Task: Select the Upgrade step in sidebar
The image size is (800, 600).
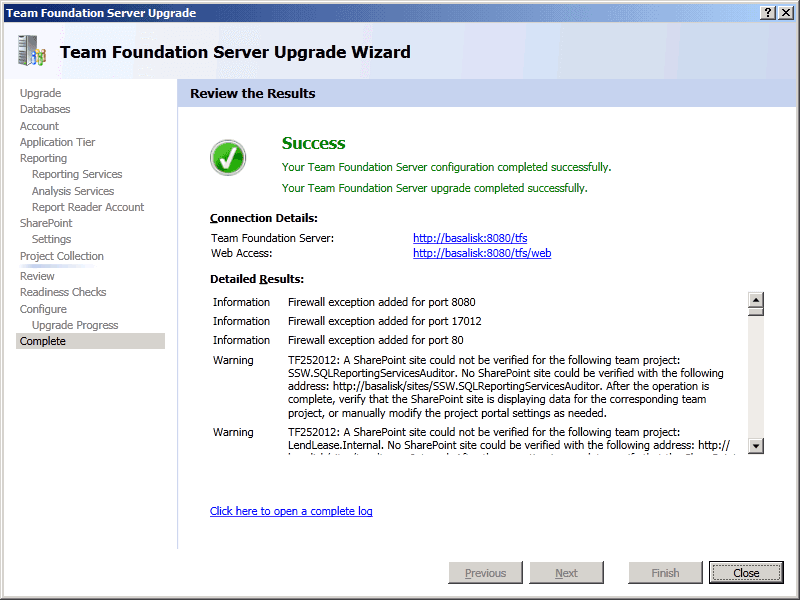Action: point(40,93)
